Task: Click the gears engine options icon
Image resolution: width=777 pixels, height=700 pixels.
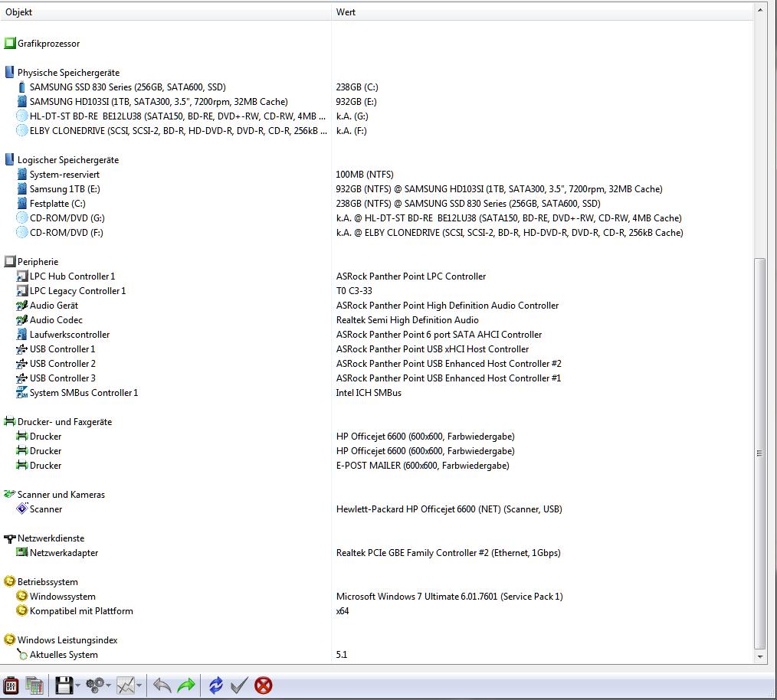Action: point(95,685)
